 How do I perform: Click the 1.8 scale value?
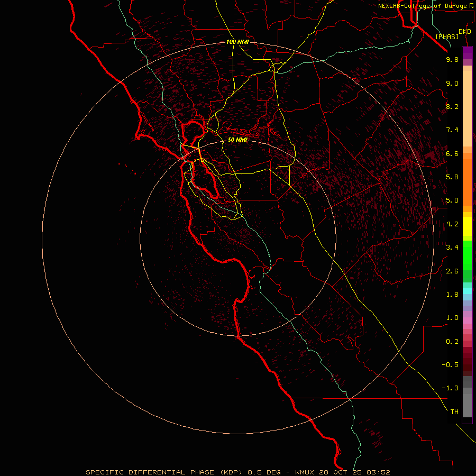(452, 295)
